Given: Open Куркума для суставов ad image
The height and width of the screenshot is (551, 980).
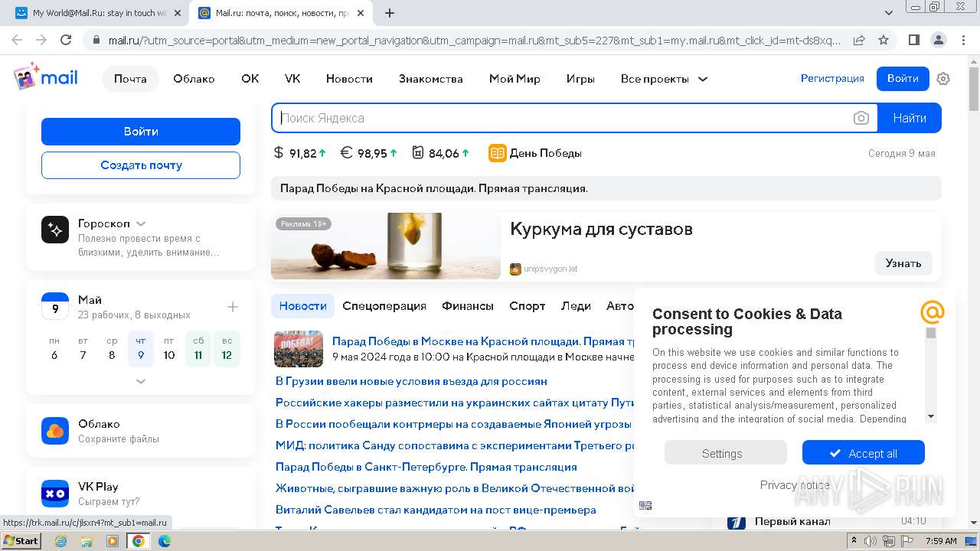Looking at the screenshot, I should click(x=386, y=246).
